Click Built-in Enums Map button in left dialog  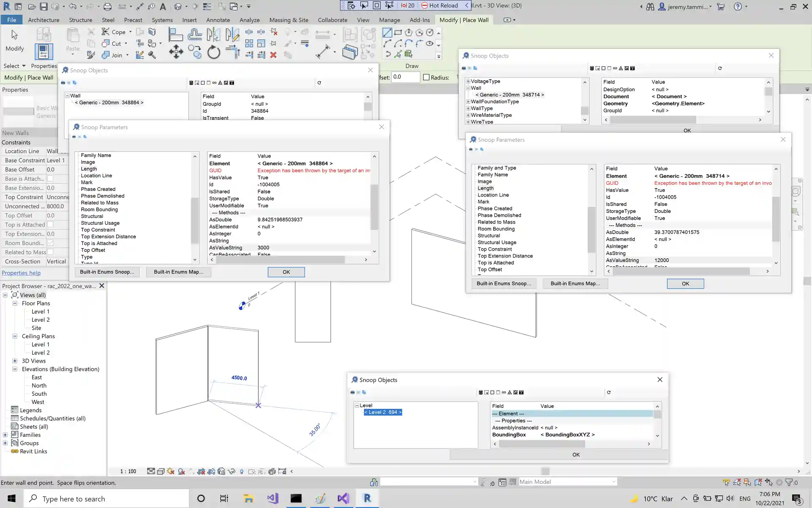(178, 272)
